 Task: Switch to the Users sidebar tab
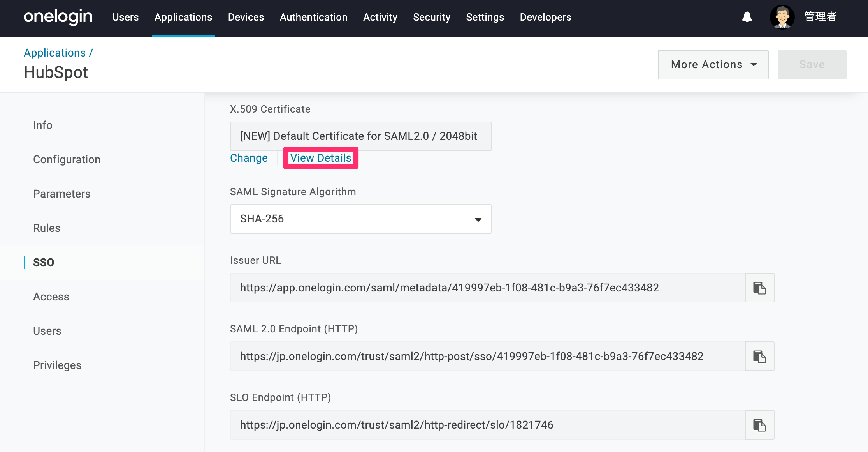click(47, 331)
